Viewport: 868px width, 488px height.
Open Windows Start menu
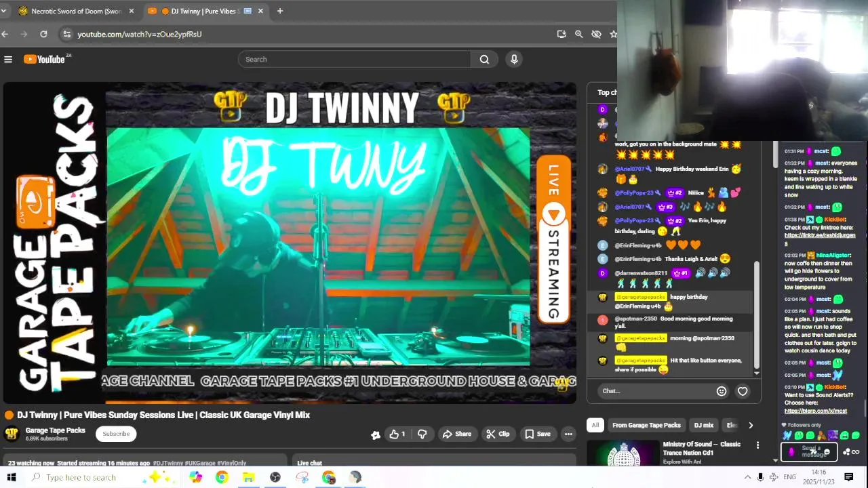point(12,477)
